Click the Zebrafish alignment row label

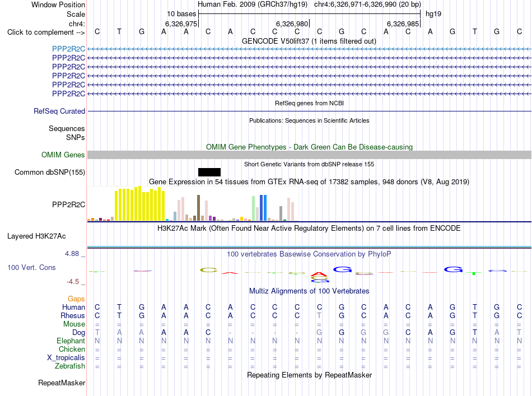(x=70, y=366)
